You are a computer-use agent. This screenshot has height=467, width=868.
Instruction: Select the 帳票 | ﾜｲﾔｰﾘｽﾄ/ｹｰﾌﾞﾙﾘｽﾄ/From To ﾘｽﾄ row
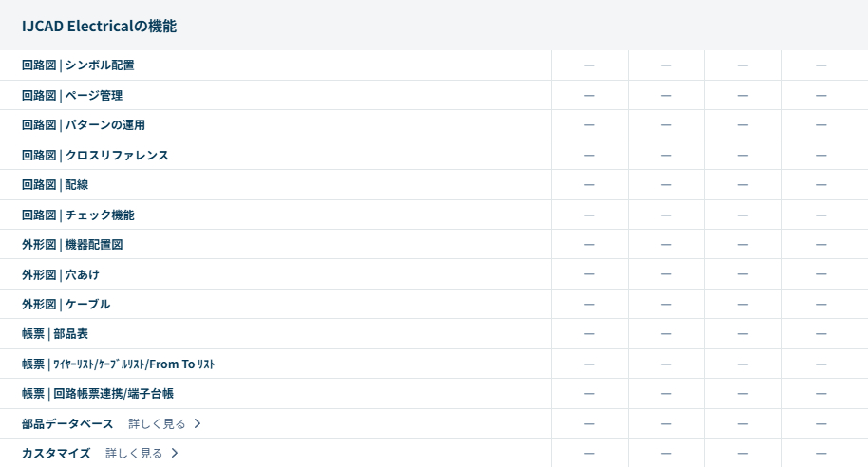point(119,364)
